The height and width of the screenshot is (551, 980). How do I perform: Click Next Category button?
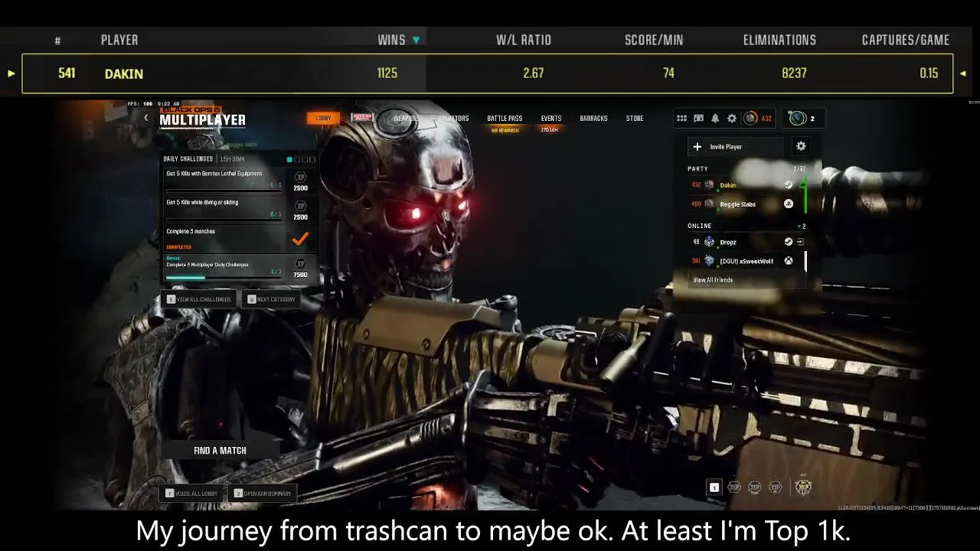pos(271,299)
